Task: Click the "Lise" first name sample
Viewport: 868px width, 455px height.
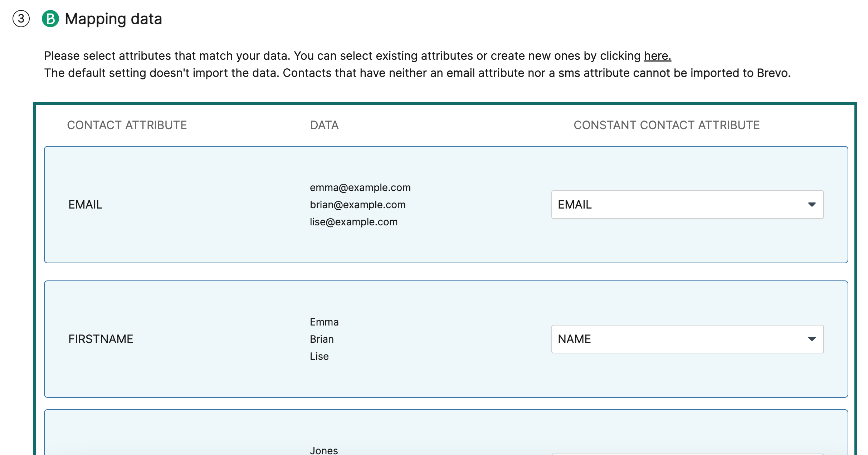Action: point(319,356)
